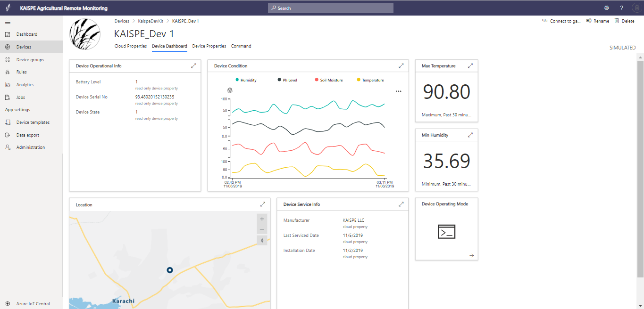Expand the Max Temperature tile
Viewport: 644px width, 309px height.
[x=470, y=66]
